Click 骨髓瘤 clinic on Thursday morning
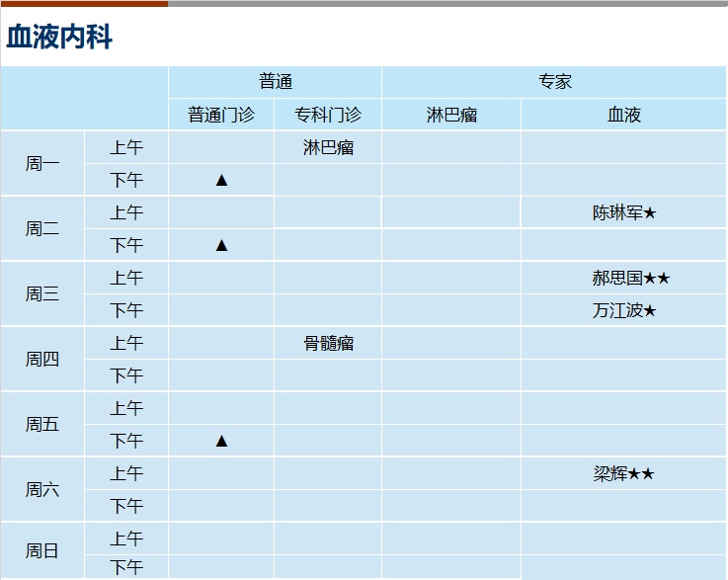The image size is (728, 580). click(328, 343)
